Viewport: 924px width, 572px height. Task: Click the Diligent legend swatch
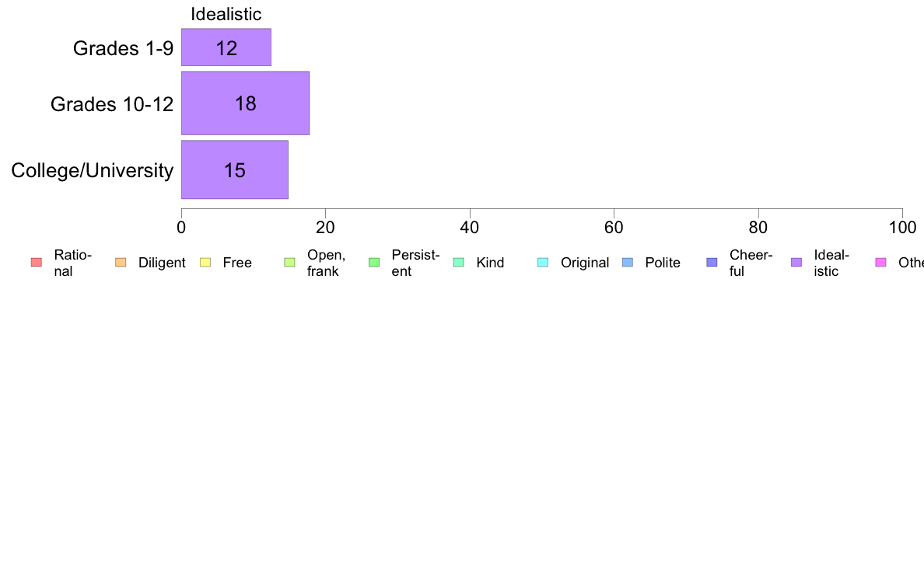pos(121,263)
